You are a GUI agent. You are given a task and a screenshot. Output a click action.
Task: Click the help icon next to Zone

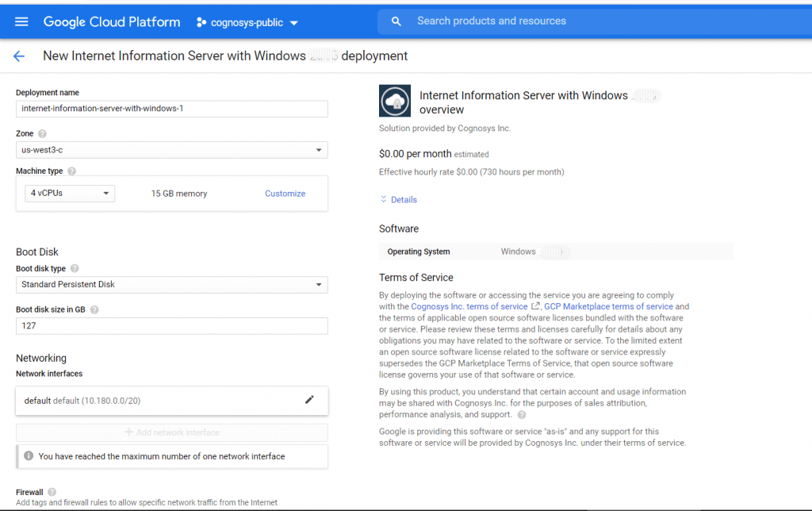[42, 134]
